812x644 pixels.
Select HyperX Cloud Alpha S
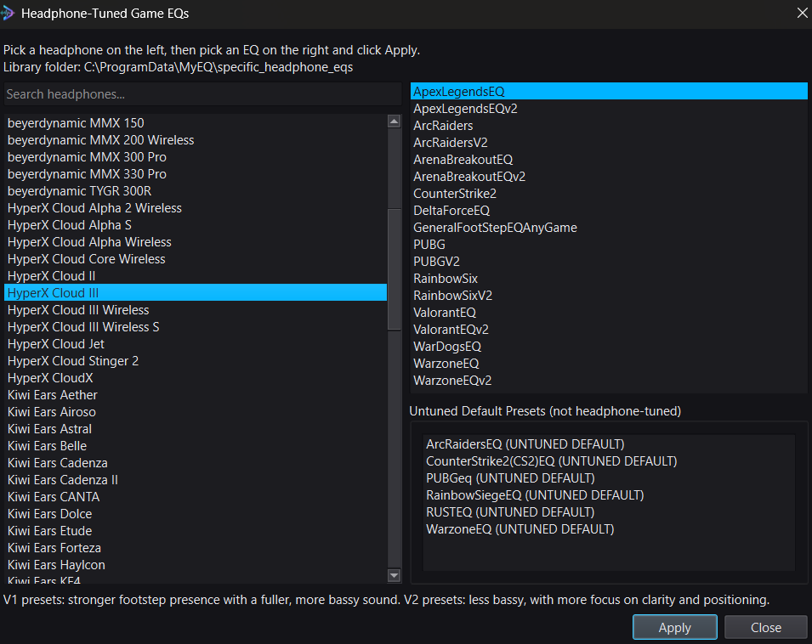[x=196, y=225]
